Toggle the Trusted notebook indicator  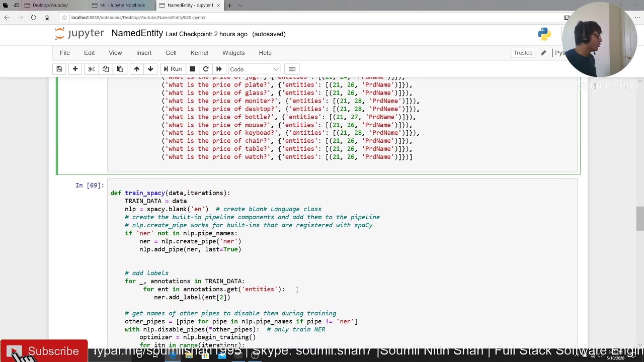[523, 53]
